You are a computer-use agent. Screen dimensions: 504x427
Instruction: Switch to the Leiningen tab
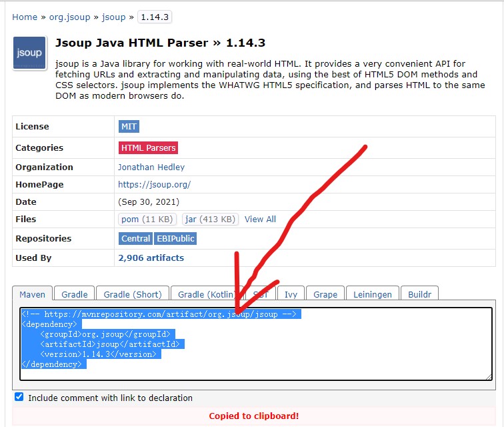tap(373, 294)
